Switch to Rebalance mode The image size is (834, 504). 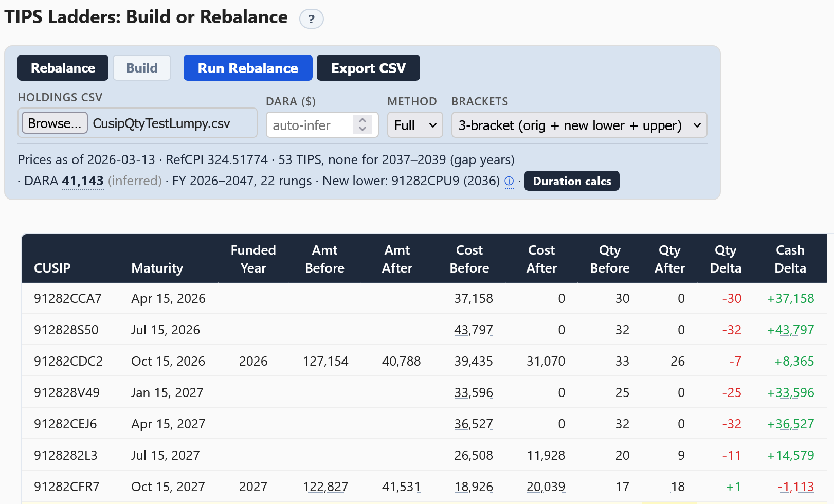[63, 68]
